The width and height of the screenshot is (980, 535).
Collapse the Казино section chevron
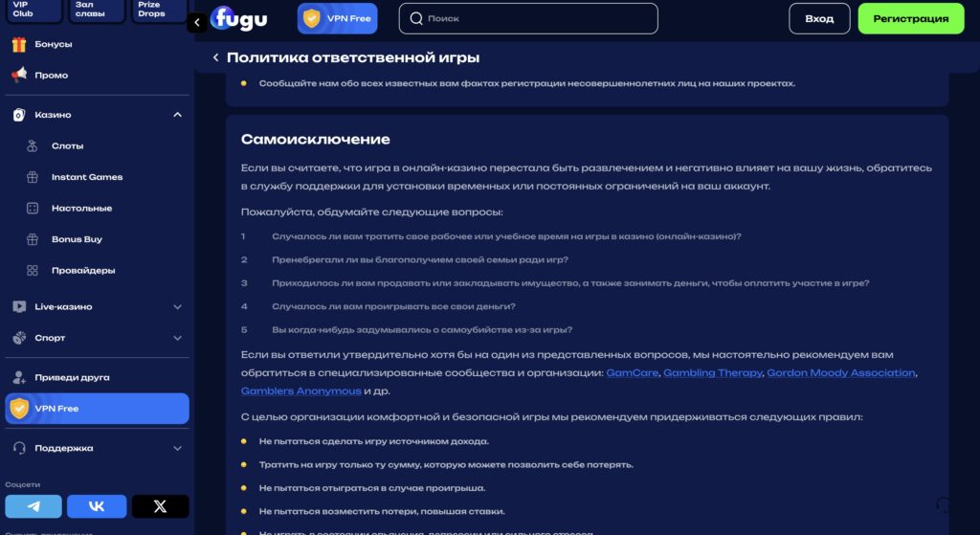(x=177, y=115)
